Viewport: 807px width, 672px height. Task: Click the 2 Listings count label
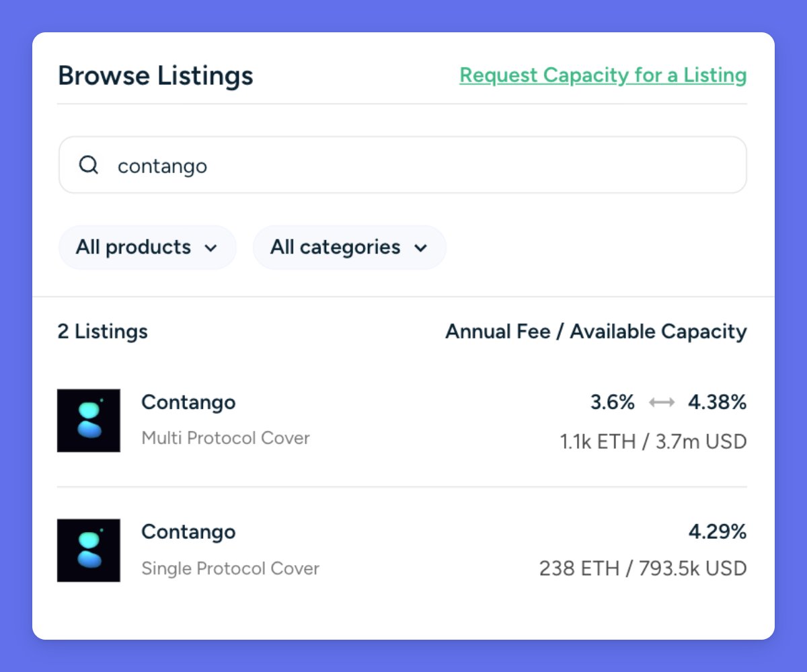pyautogui.click(x=102, y=332)
